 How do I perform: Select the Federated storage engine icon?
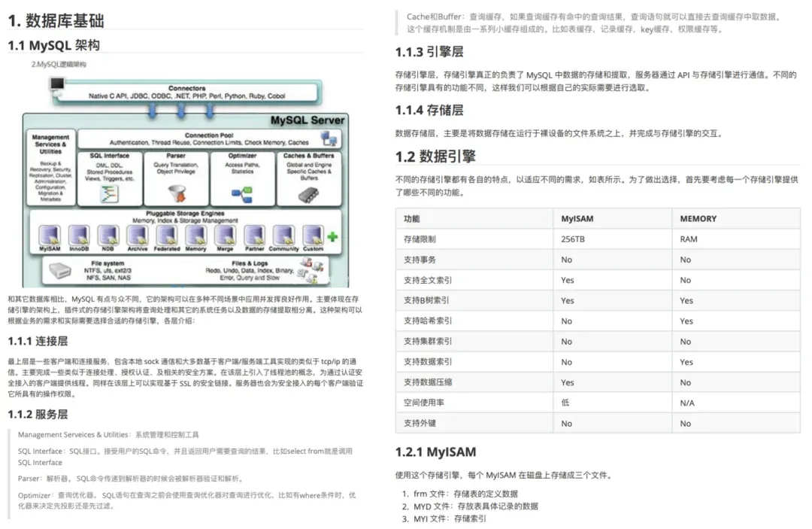[167, 236]
